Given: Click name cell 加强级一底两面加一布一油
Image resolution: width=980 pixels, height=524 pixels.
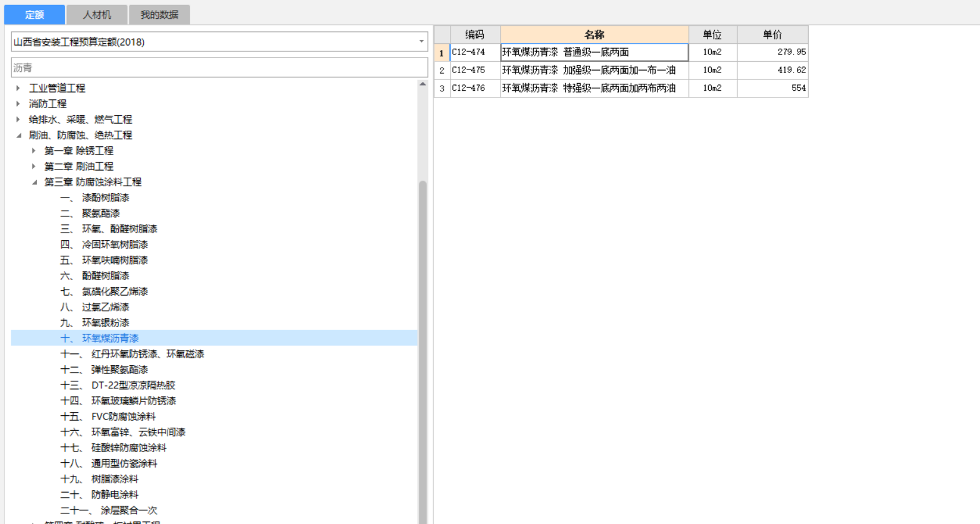Looking at the screenshot, I should coord(594,71).
